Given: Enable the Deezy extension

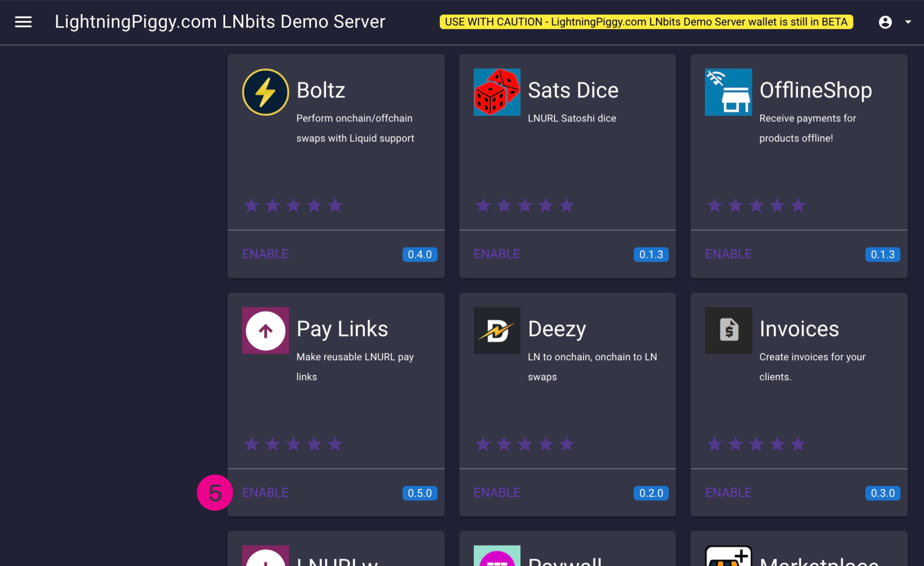Looking at the screenshot, I should (496, 493).
